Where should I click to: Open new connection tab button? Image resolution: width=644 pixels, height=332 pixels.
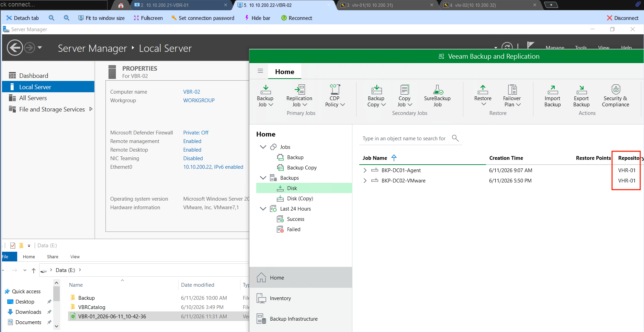point(551,5)
